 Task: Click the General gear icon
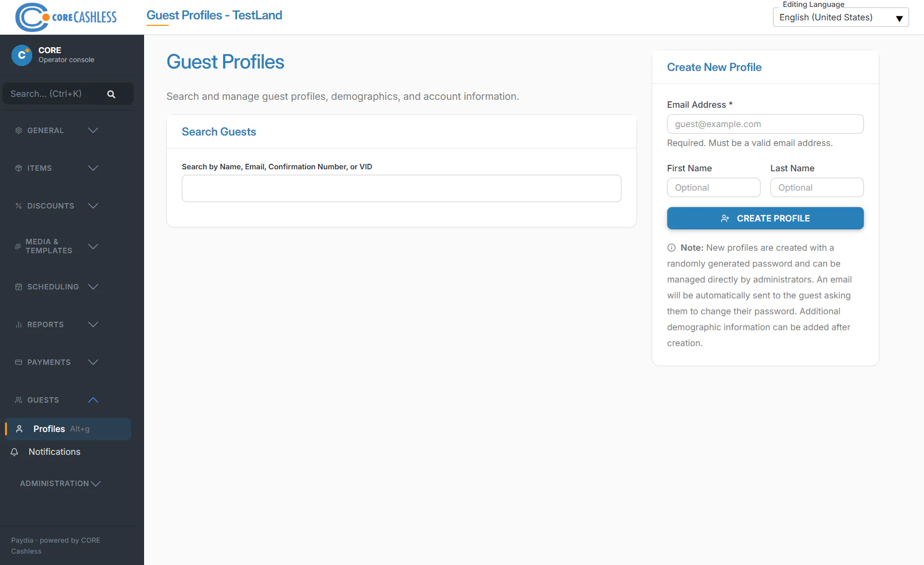click(x=18, y=131)
